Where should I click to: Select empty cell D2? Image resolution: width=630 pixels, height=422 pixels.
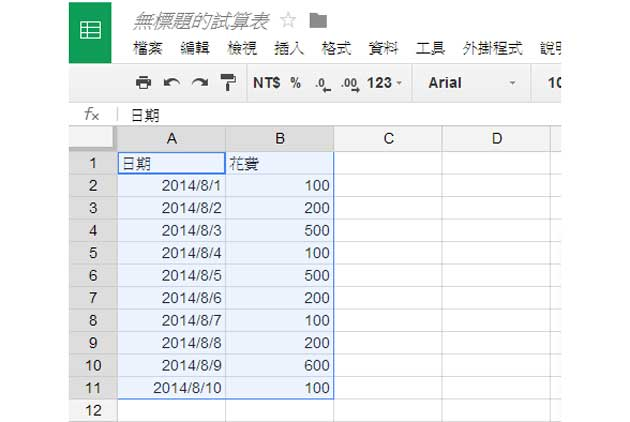[x=496, y=186]
